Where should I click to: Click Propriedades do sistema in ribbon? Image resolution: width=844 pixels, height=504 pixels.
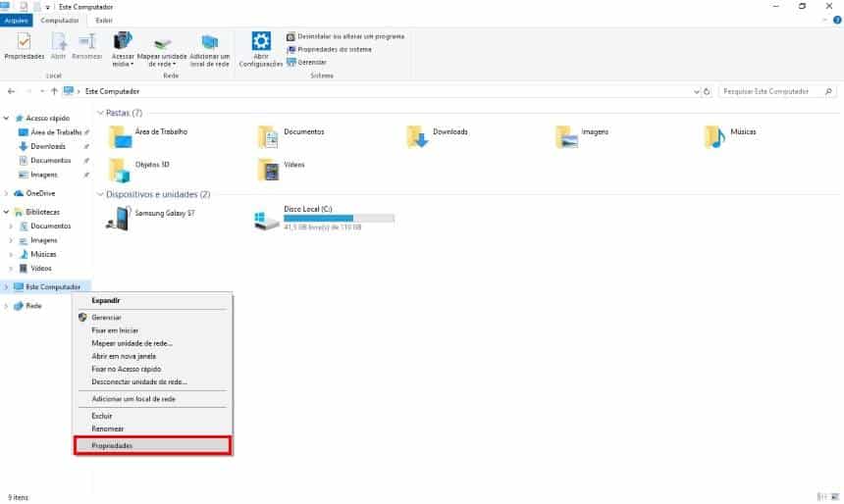point(329,49)
